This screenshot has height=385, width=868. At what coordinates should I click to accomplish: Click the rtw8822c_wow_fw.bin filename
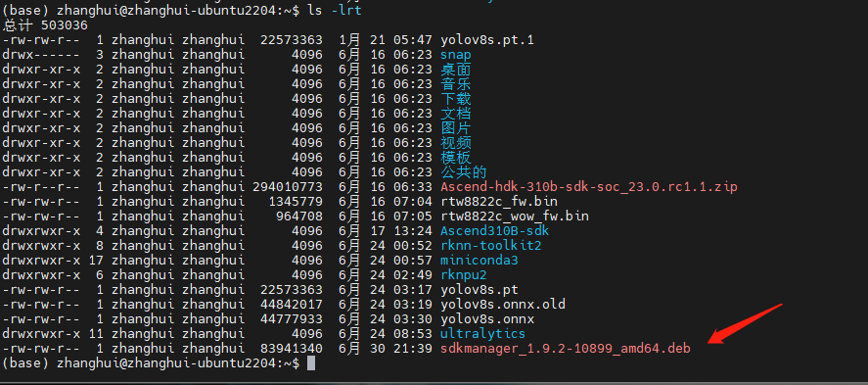point(515,217)
